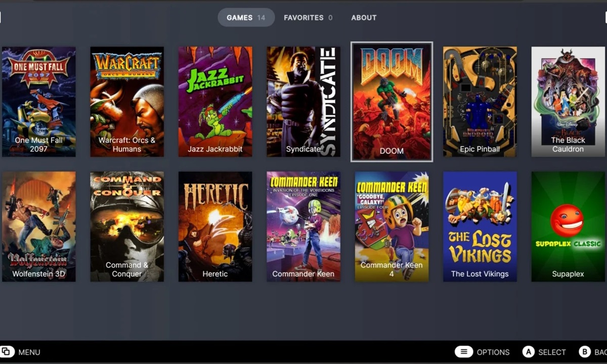Switch to the Favorites tab
Screen dimensions: 607x364
pyautogui.click(x=308, y=18)
